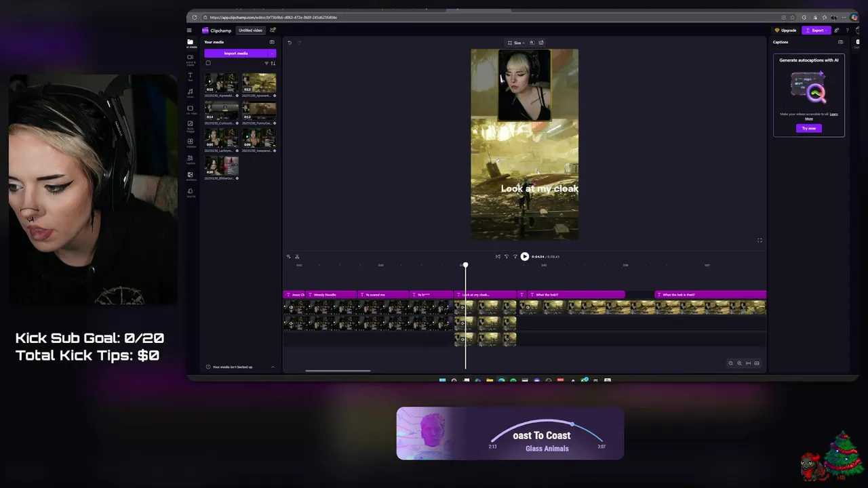The width and height of the screenshot is (868, 488).
Task: Expand the Import media dropdown arrow
Action: pyautogui.click(x=272, y=53)
